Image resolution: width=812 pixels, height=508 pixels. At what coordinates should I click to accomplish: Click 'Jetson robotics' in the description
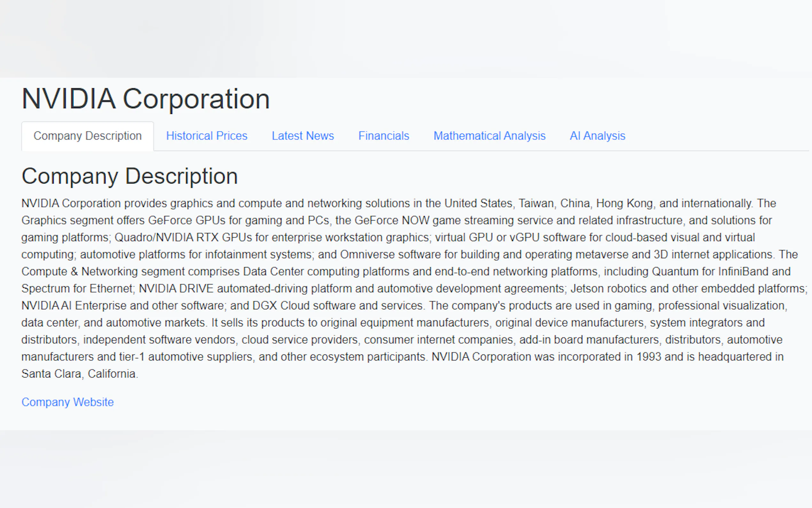pyautogui.click(x=608, y=288)
